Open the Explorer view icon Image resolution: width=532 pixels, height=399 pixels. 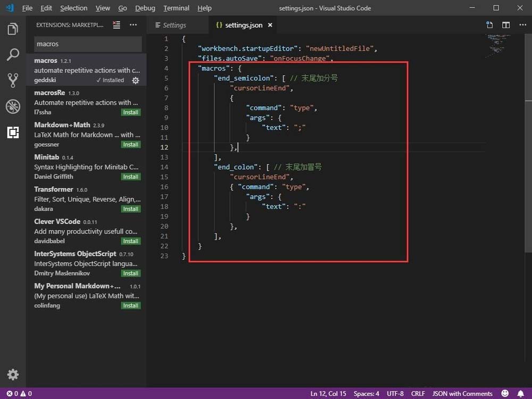13,29
